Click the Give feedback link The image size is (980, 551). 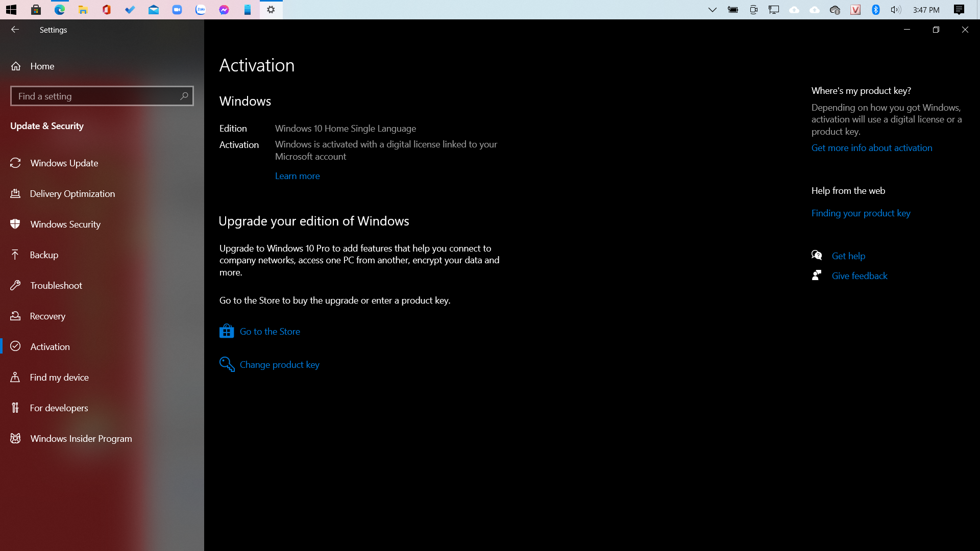point(860,276)
